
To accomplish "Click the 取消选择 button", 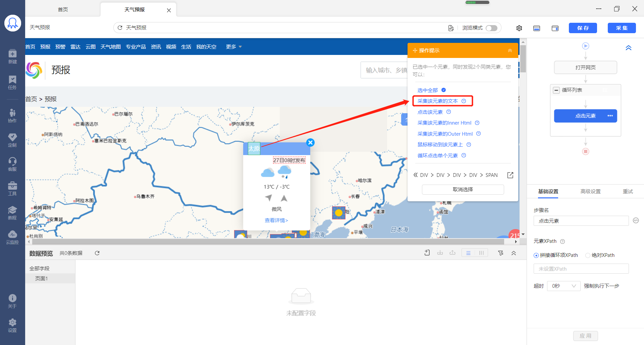I will click(463, 190).
